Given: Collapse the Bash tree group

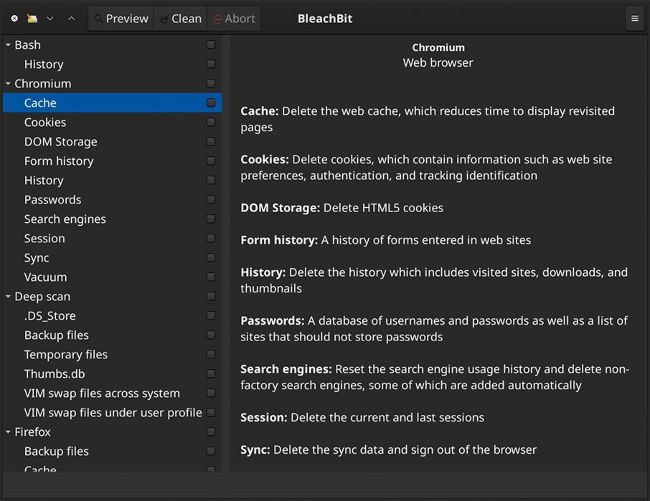Looking at the screenshot, I should [8, 44].
